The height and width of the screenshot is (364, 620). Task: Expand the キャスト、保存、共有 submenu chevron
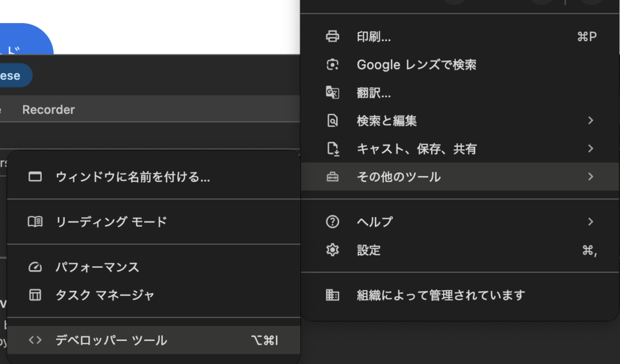click(x=590, y=149)
